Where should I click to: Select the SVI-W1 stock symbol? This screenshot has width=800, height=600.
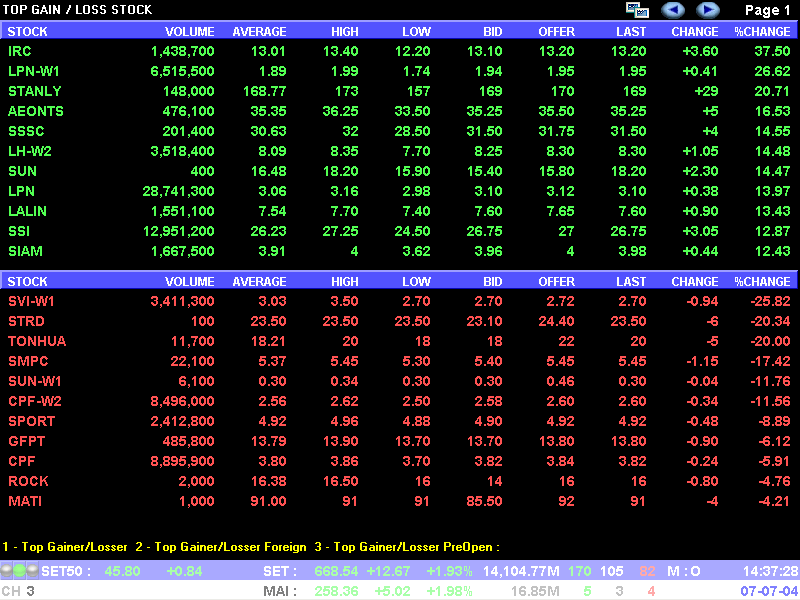coord(31,302)
